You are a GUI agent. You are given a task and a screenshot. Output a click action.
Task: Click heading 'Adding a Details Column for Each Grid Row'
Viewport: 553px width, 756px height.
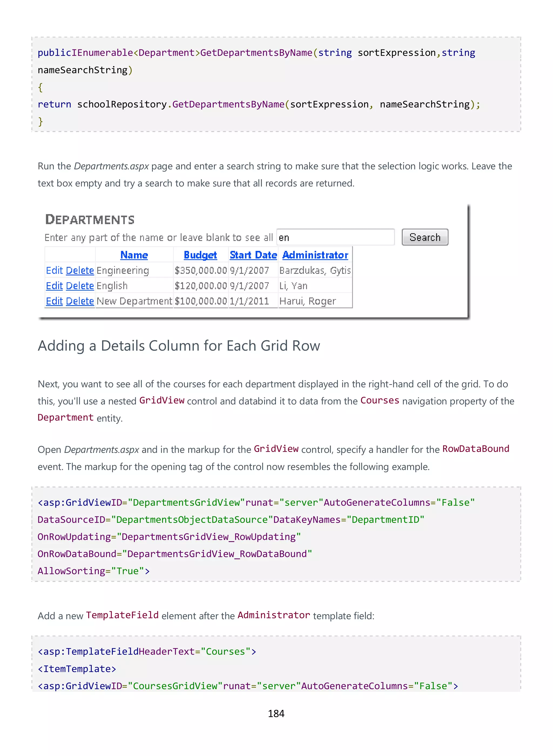click(179, 346)
